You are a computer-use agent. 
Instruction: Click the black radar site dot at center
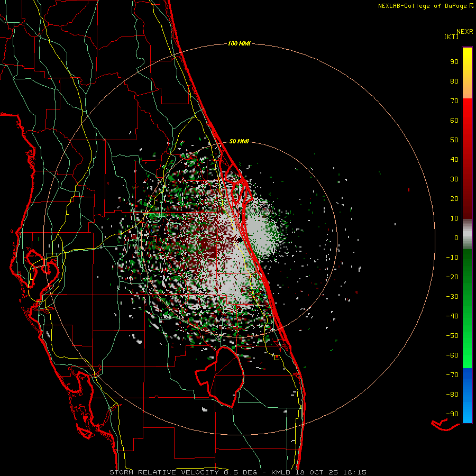coord(240,240)
